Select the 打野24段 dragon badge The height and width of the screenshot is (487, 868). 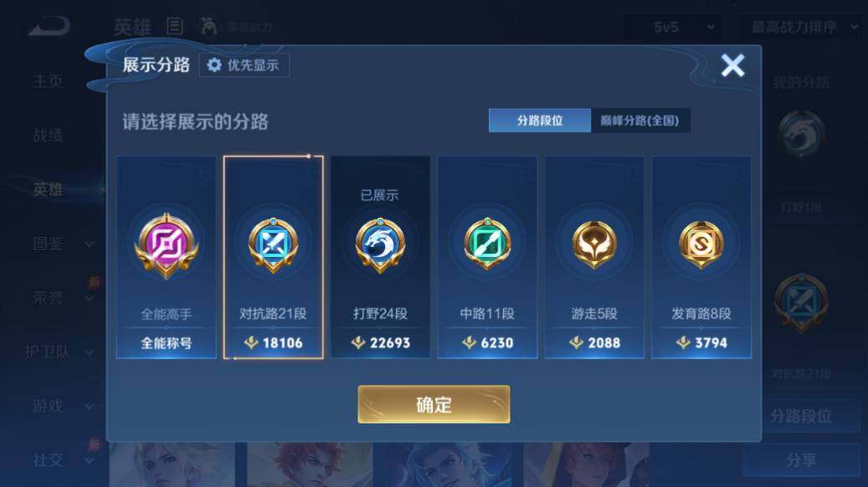380,244
